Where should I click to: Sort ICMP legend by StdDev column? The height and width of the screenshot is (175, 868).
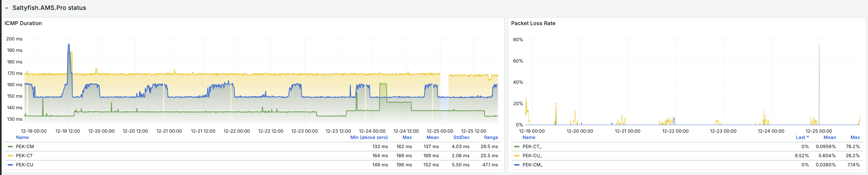pyautogui.click(x=461, y=137)
